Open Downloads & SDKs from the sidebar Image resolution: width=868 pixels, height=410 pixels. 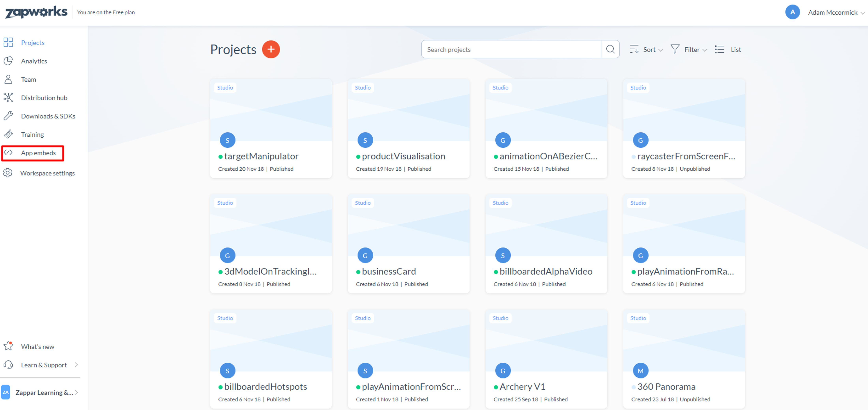click(48, 116)
